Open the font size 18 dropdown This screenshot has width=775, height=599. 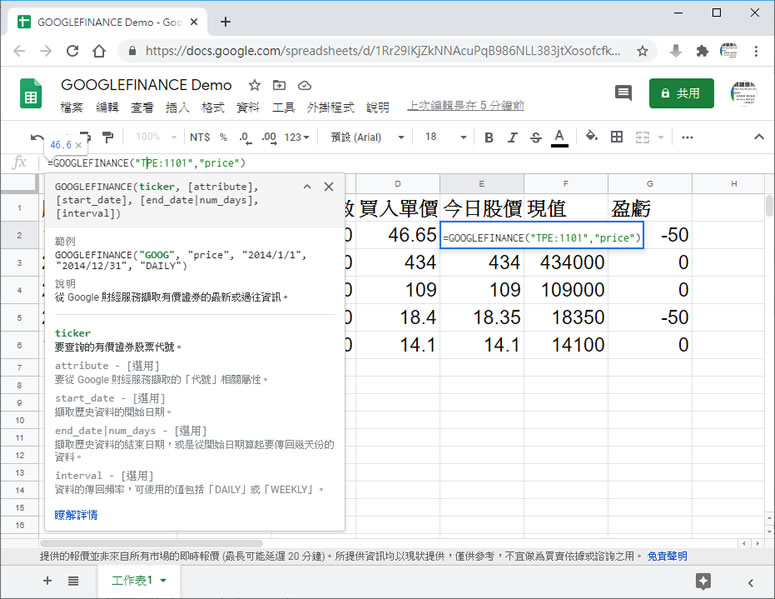pyautogui.click(x=443, y=137)
